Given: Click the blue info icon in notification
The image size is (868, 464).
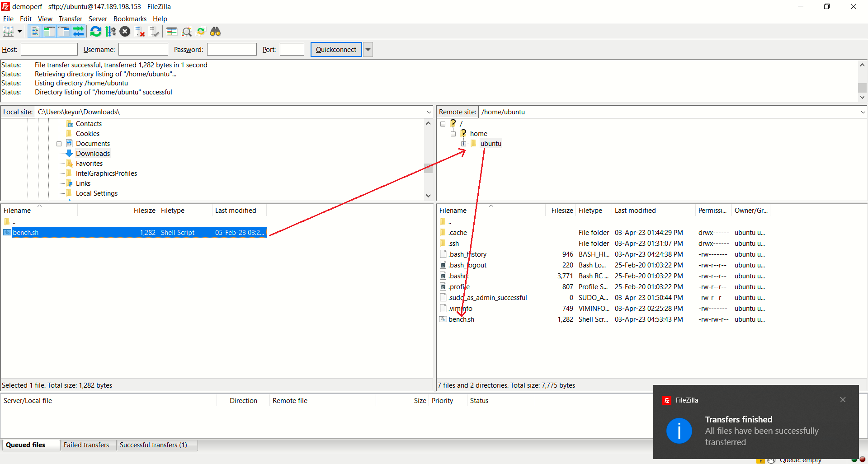Looking at the screenshot, I should 679,431.
